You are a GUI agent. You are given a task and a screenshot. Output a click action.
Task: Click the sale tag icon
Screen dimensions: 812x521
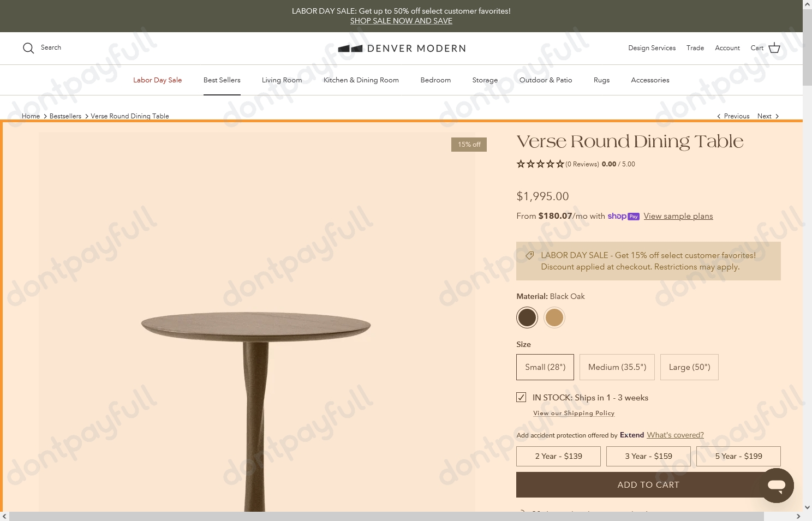(529, 255)
